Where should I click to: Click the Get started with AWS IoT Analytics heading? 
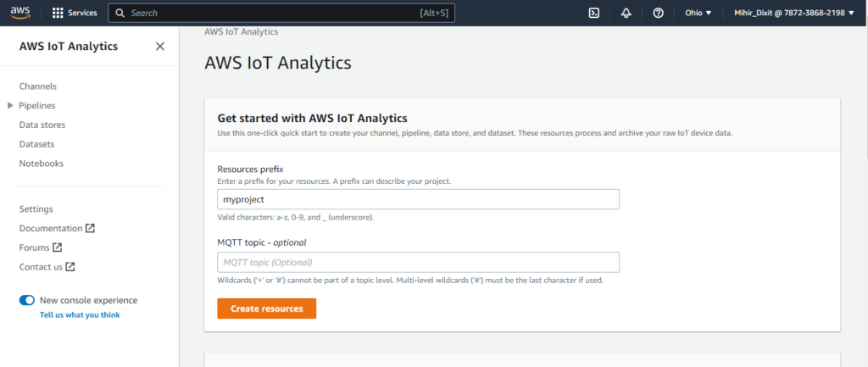[x=312, y=118]
